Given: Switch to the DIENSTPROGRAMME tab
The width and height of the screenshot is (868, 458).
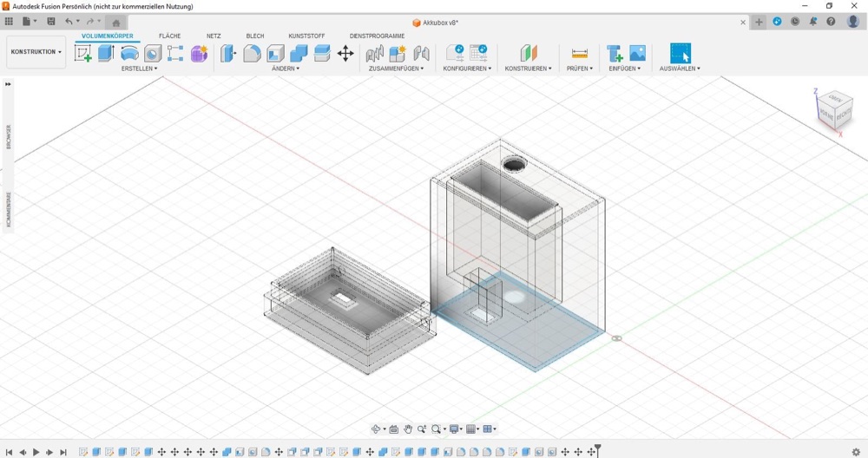Looking at the screenshot, I should point(377,36).
